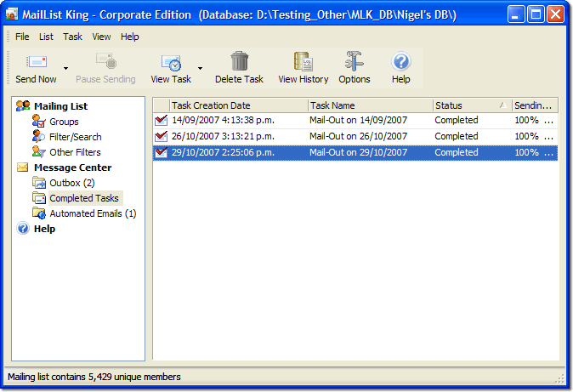
Task: Click the View Task clock icon
Action: pos(172,63)
